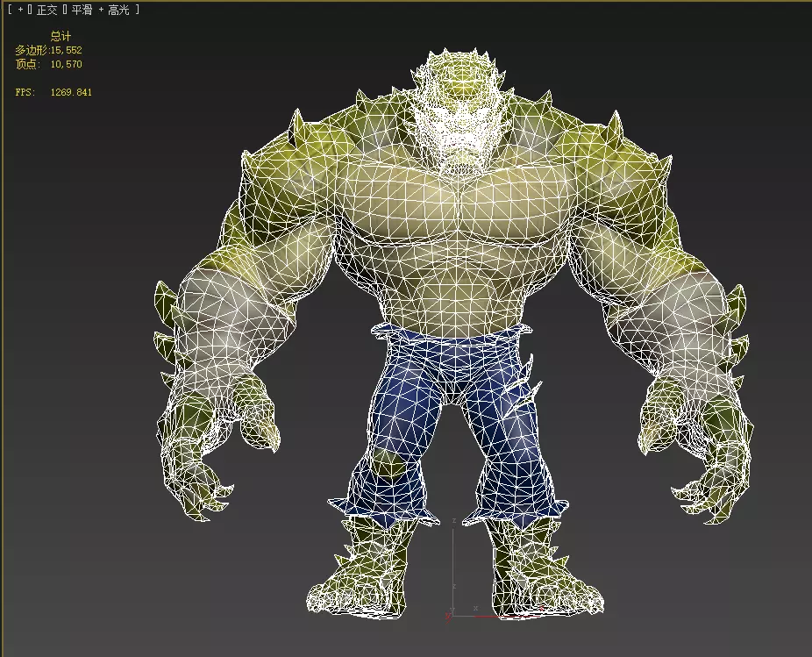Select the 总计 statistics header text
Viewport: 812px width, 657px height.
click(61, 36)
